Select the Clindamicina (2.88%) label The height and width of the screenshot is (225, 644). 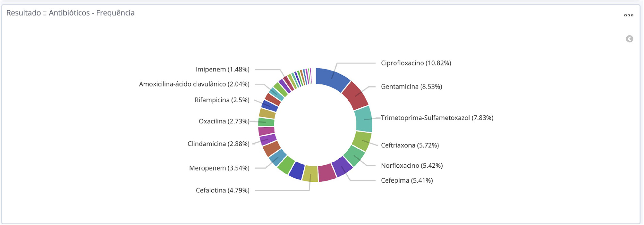coord(218,144)
